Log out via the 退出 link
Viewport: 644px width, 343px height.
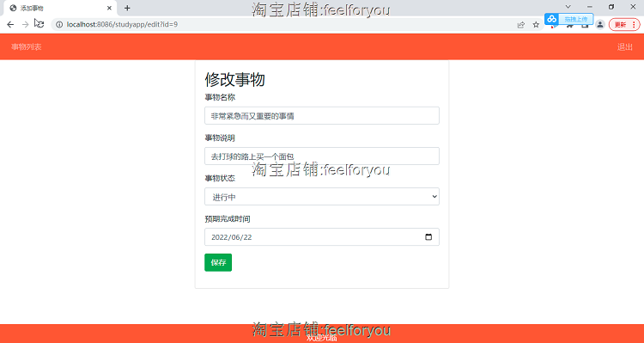[x=625, y=47]
